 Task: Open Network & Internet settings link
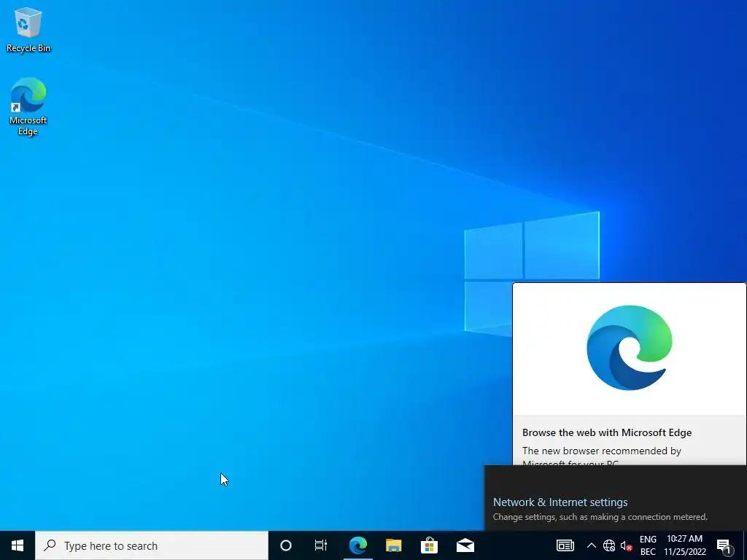coord(560,502)
